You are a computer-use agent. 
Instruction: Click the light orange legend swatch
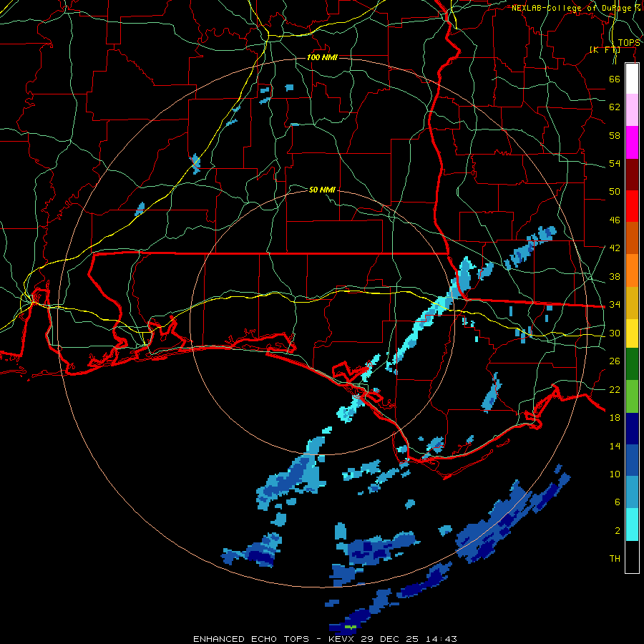coord(632,270)
